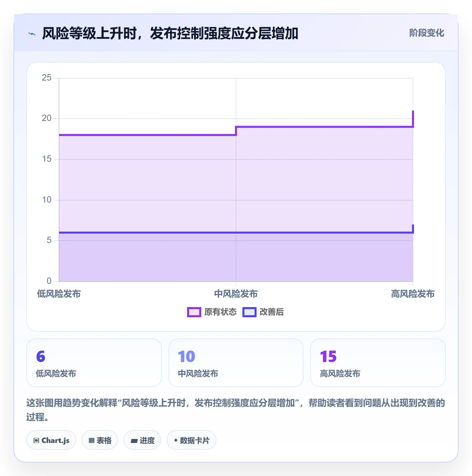Click the bar icon in 进度 tag
472x476 pixels.
tap(134, 441)
